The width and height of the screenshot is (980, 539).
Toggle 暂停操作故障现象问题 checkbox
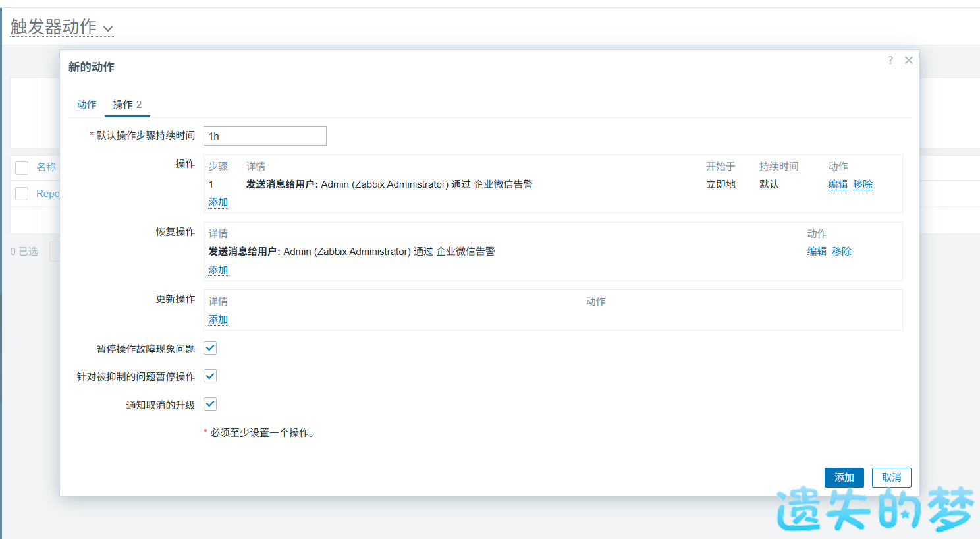[x=210, y=348]
